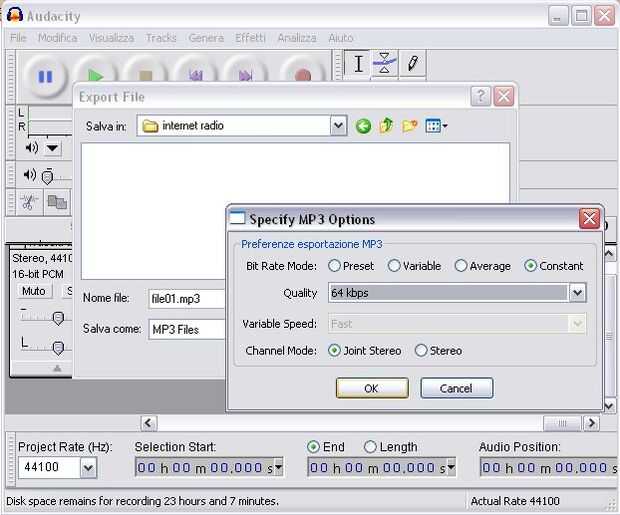Open the Effetti menu
620x515 pixels.
coord(250,38)
